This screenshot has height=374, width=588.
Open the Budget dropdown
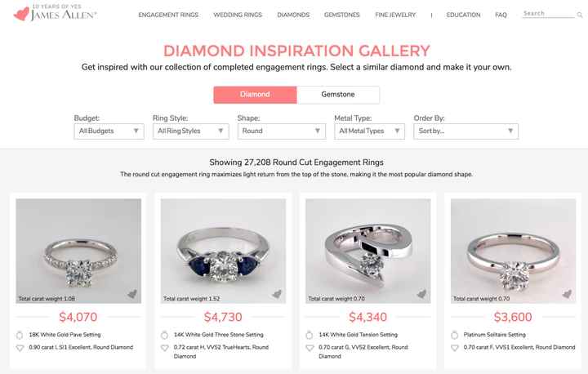click(109, 131)
